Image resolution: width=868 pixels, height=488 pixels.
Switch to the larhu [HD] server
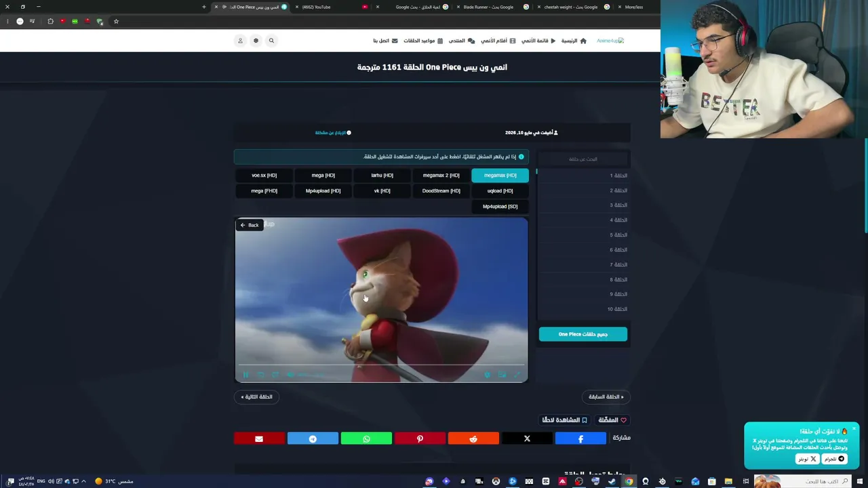[382, 176]
